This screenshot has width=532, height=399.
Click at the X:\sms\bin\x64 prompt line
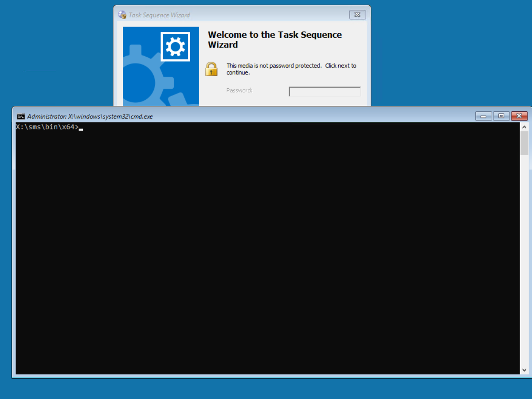[47, 128]
